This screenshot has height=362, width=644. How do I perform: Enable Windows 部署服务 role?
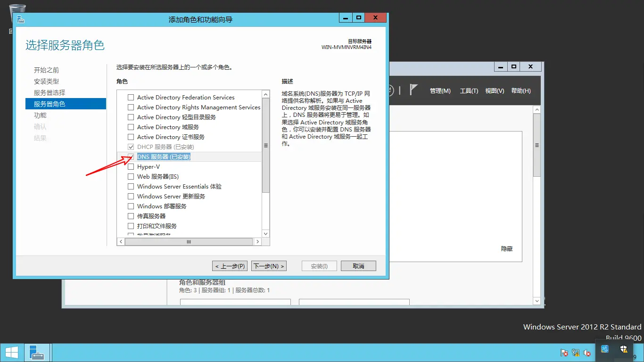click(131, 206)
